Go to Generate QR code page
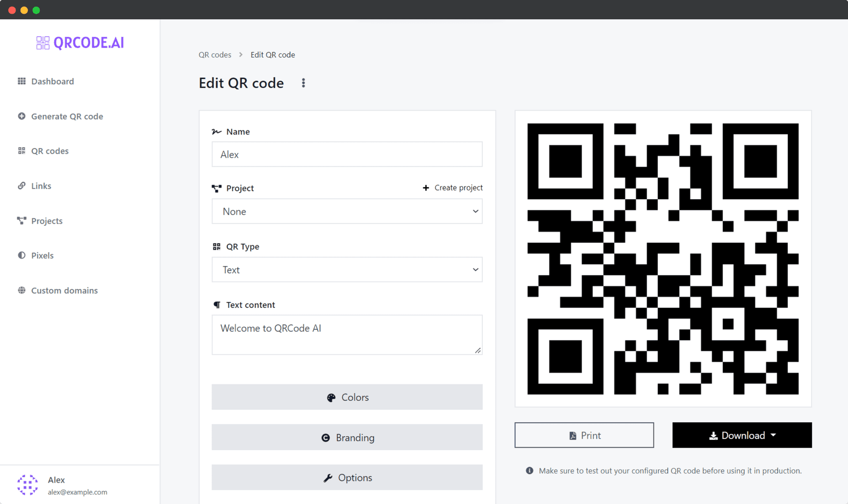 [60, 116]
